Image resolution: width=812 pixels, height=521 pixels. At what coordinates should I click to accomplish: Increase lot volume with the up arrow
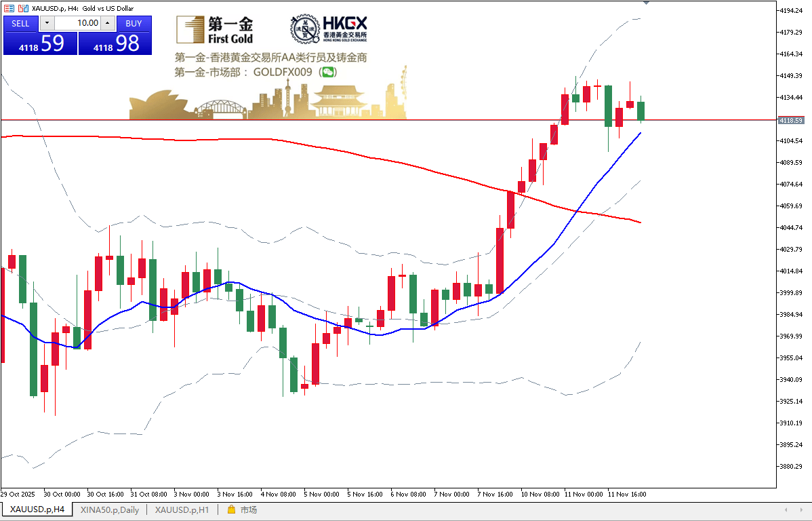click(108, 23)
